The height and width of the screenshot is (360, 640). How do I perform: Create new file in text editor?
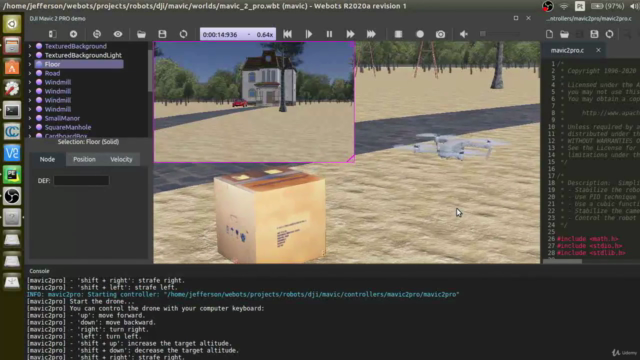(x=549, y=34)
